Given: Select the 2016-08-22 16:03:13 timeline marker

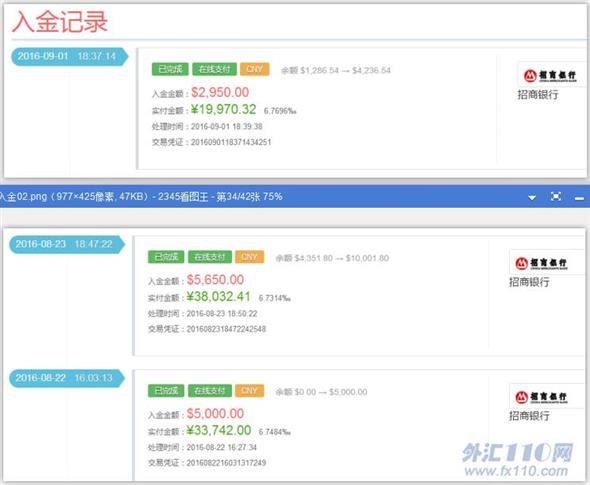Looking at the screenshot, I should pyautogui.click(x=67, y=378).
